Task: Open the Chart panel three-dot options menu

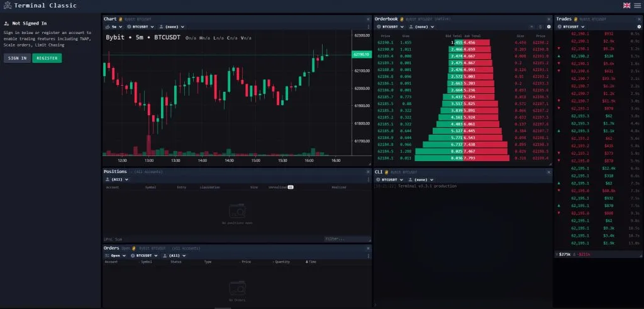Action: click(x=369, y=26)
